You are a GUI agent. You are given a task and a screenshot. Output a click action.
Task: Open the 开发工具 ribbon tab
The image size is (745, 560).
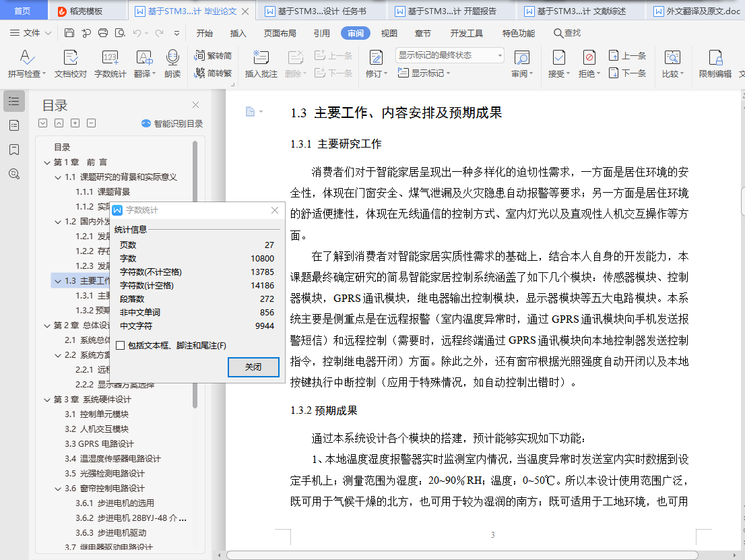click(466, 33)
